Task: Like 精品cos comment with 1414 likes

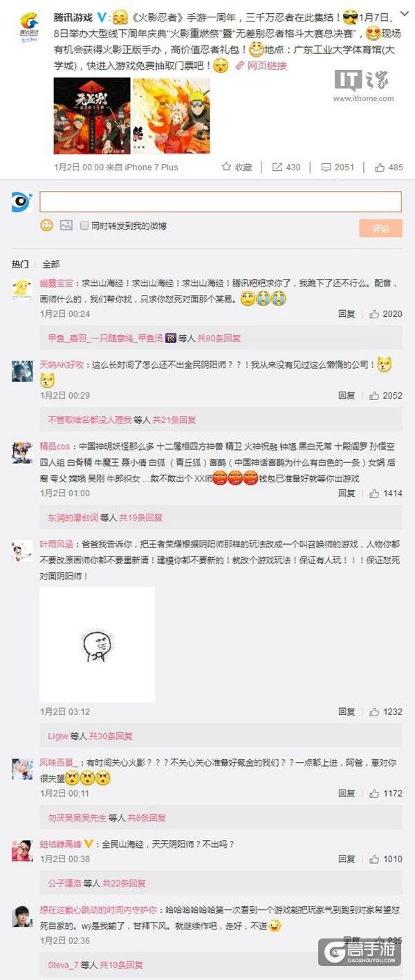Action: [374, 493]
